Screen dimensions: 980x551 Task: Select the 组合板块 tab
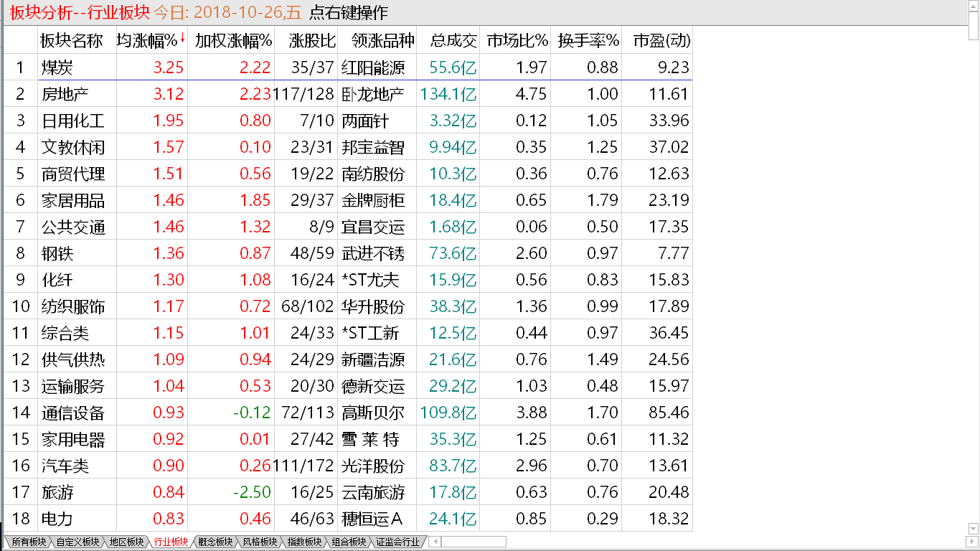point(349,542)
